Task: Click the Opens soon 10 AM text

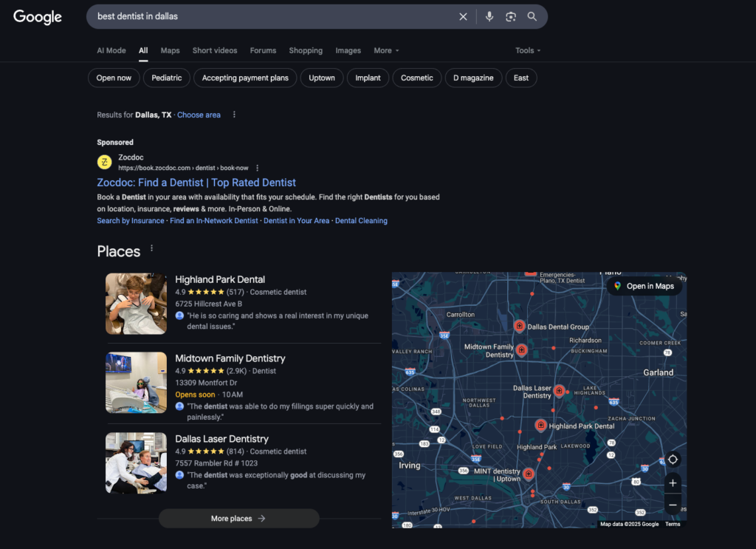Action: [209, 395]
